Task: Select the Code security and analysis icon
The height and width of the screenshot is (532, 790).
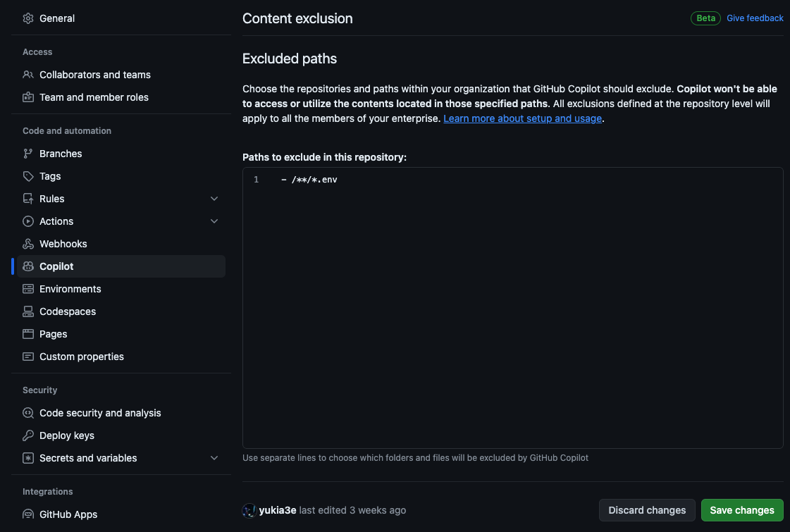Action: [27, 413]
